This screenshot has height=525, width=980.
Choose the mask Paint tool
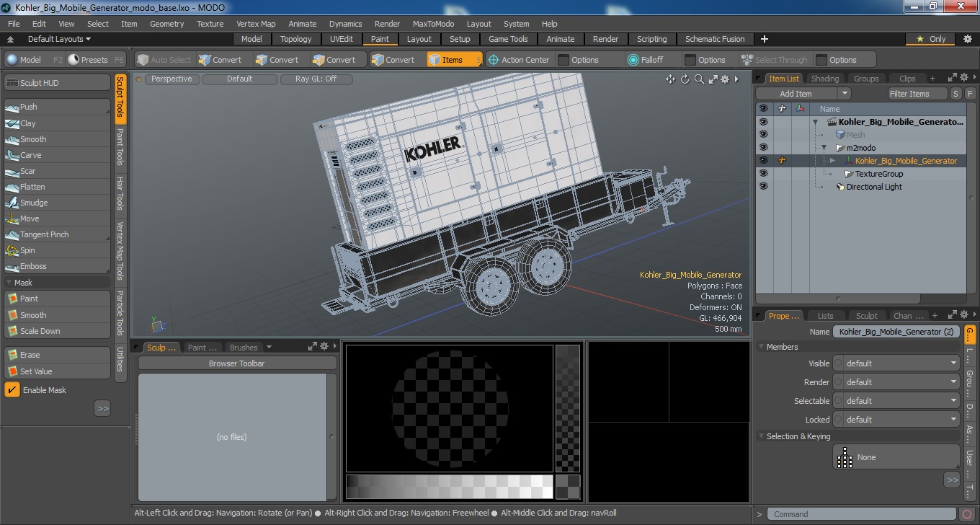tap(57, 299)
